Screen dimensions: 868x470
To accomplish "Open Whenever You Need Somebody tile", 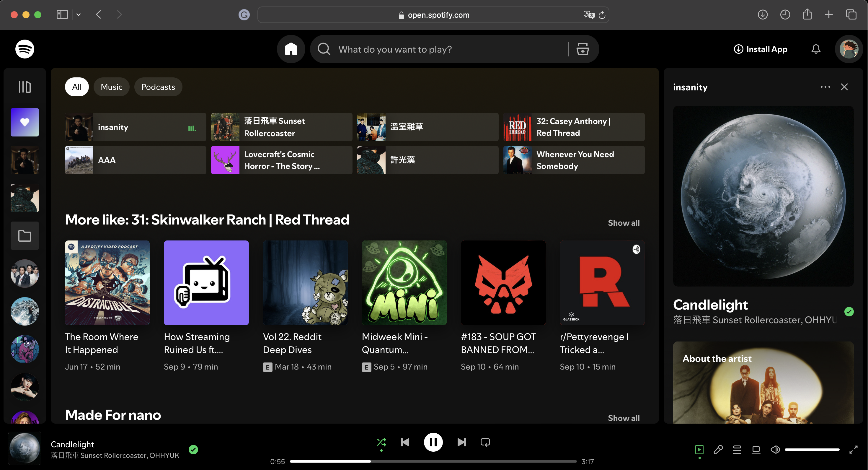I will tap(574, 160).
